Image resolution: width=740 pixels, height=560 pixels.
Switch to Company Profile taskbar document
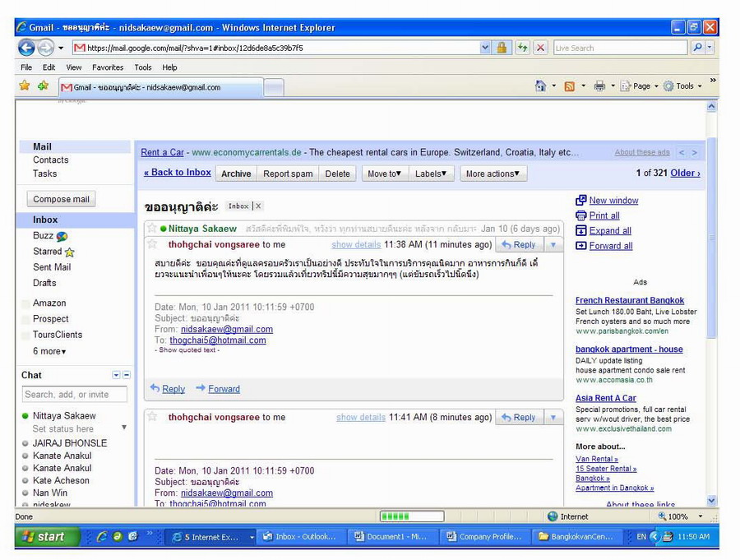click(x=484, y=537)
